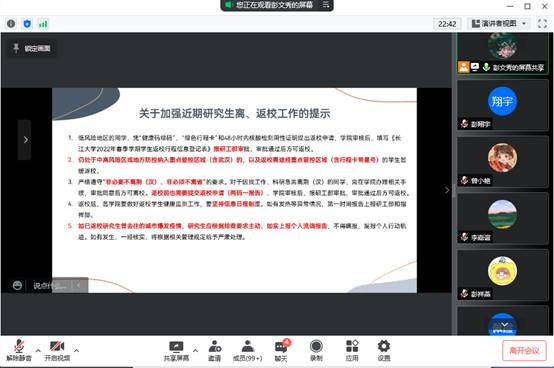The width and height of the screenshot is (554, 368).
Task: Open the 设置 settings gear
Action: pos(384,350)
